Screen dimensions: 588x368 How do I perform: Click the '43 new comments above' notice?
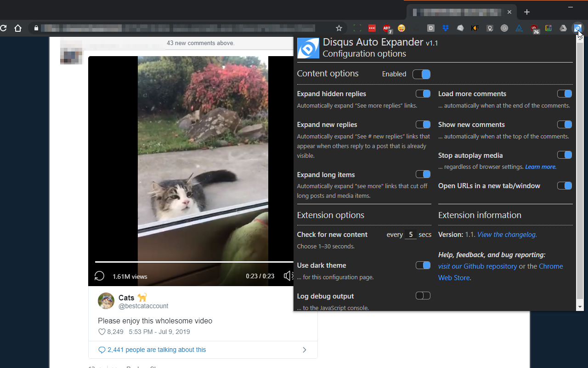(200, 43)
